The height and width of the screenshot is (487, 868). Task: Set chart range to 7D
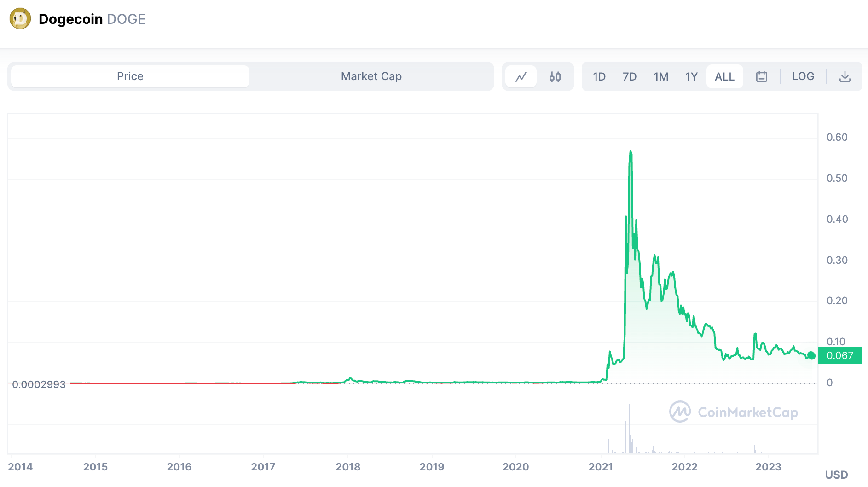tap(629, 77)
